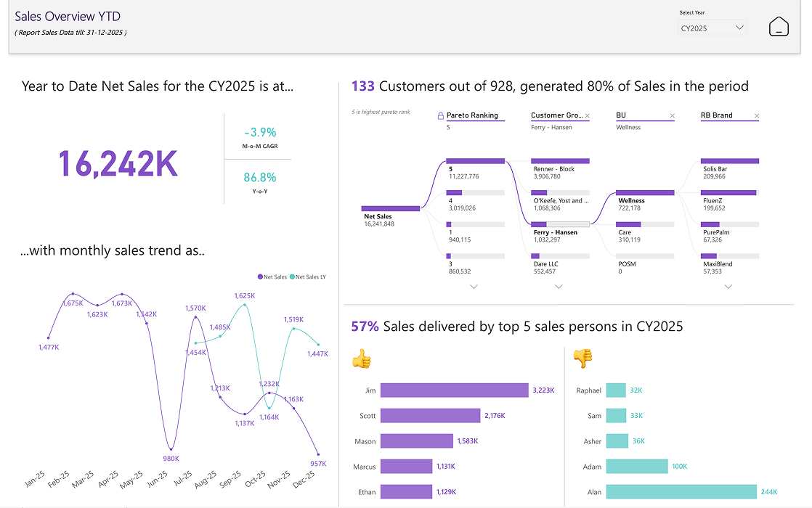Click Raphael's sales bar
Screen dimensions: 812x508
point(616,390)
